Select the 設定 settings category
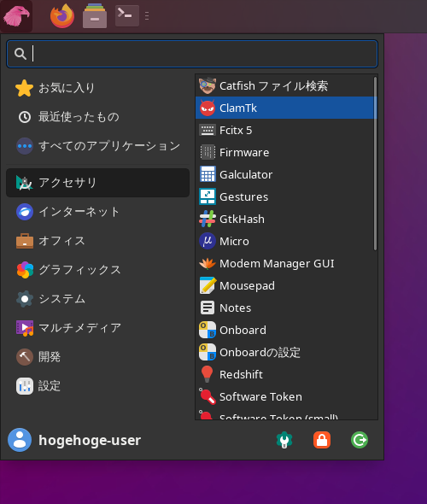This screenshot has height=504, width=427. (x=97, y=386)
